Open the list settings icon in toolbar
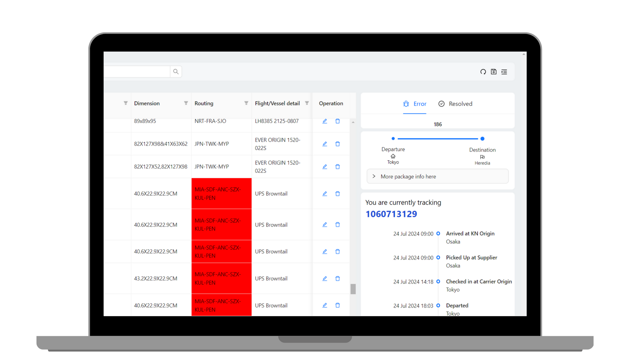This screenshot has width=630, height=364. tap(504, 72)
